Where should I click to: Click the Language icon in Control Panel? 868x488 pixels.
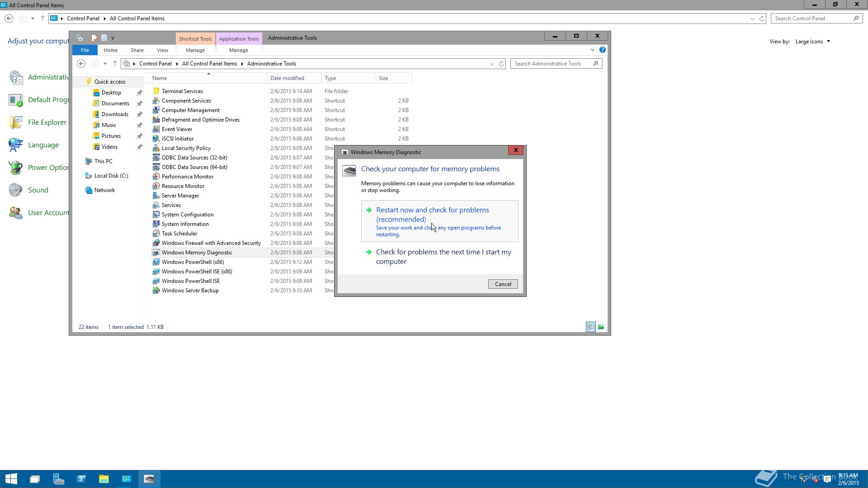[x=15, y=145]
